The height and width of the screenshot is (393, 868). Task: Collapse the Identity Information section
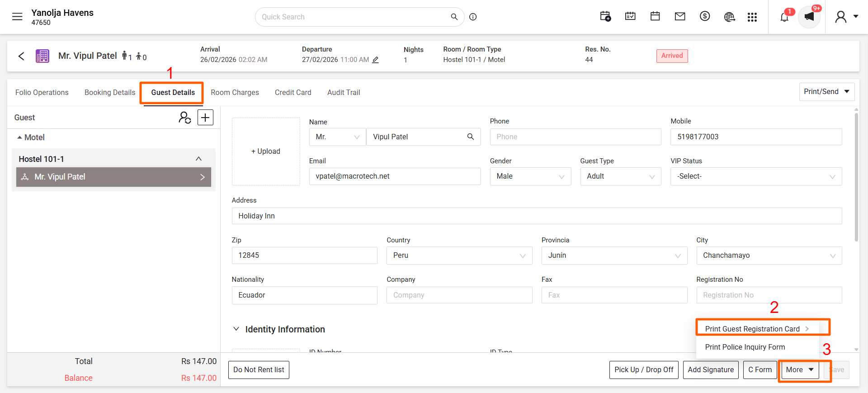pos(236,329)
